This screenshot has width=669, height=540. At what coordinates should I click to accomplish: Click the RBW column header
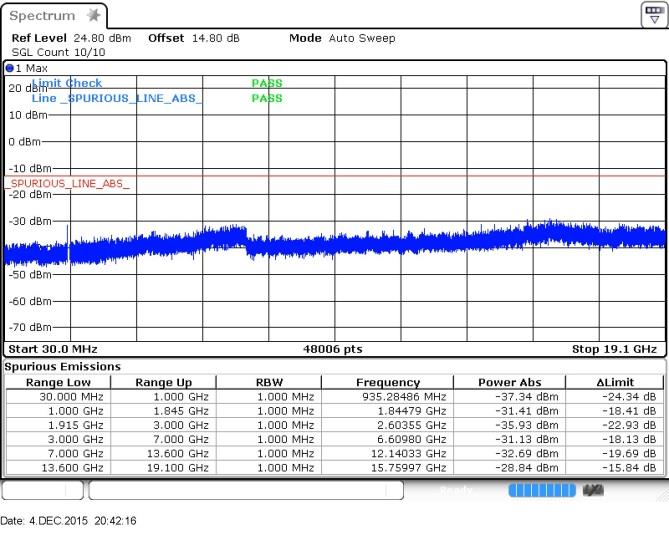[269, 382]
